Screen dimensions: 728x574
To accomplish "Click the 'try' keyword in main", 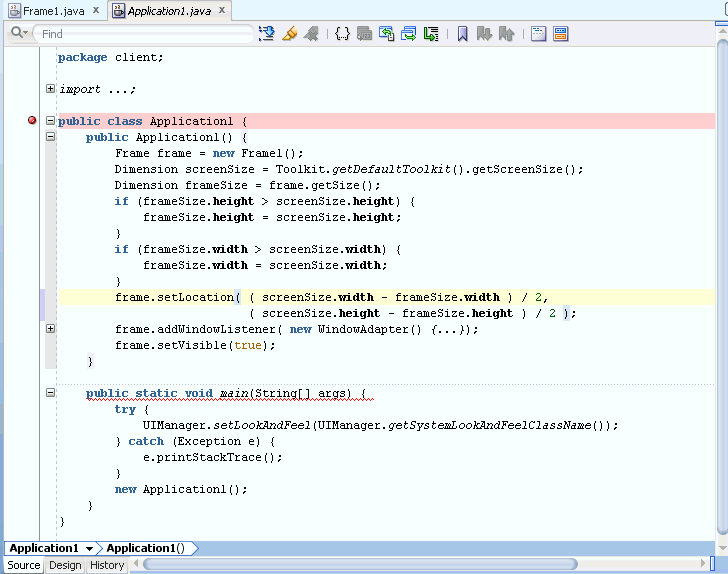I will tap(125, 409).
